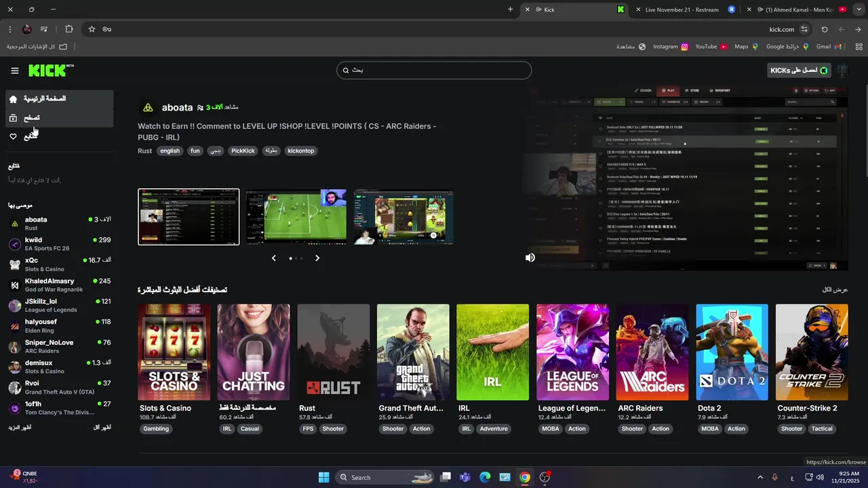Open the Chrome three-dot menu
868x488 pixels.
click(x=9, y=29)
